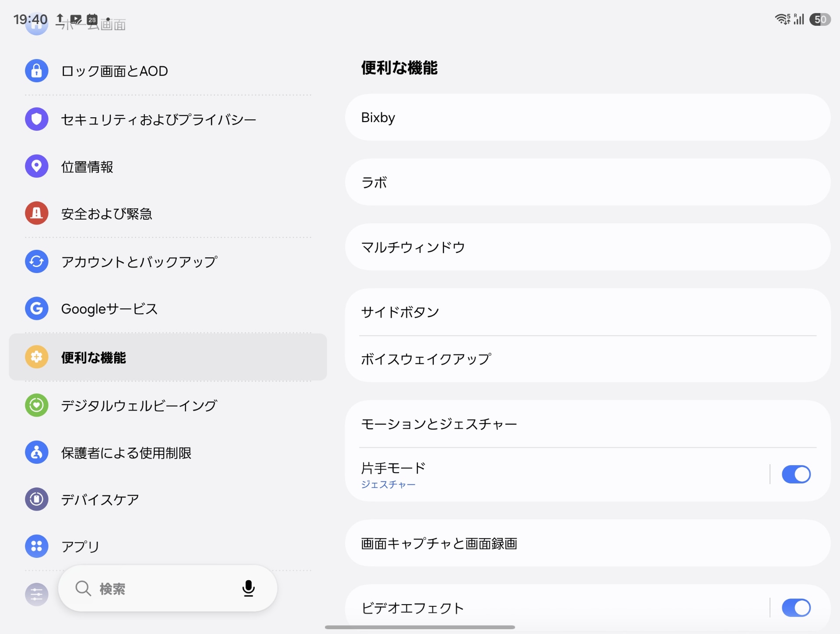Open モーションとジェスチャー settings row

coord(588,424)
